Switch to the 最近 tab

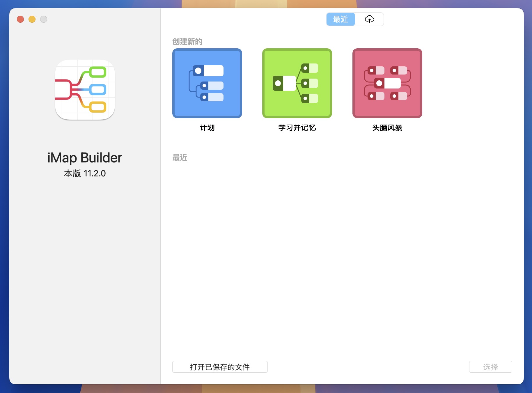340,19
